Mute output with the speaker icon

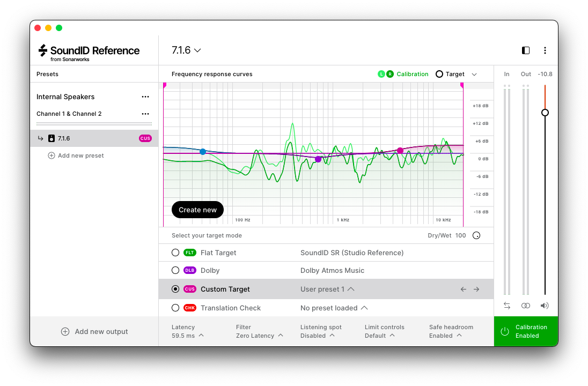[x=545, y=306]
